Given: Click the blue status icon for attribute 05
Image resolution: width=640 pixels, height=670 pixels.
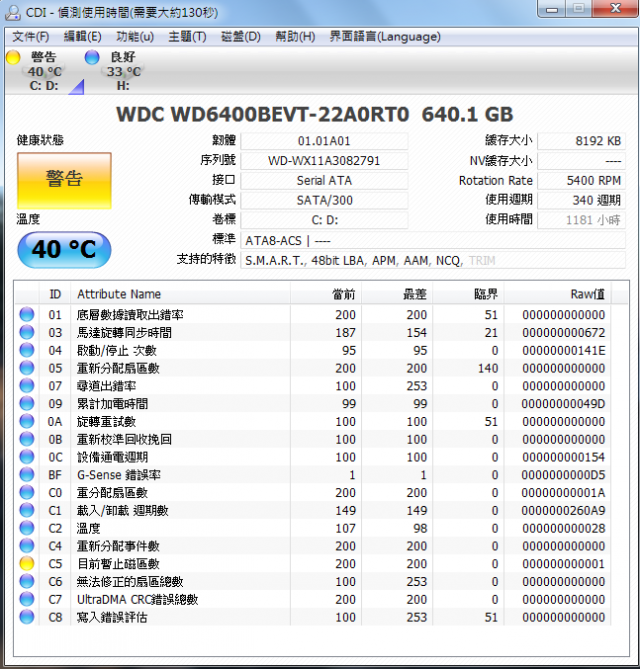Looking at the screenshot, I should [27, 368].
